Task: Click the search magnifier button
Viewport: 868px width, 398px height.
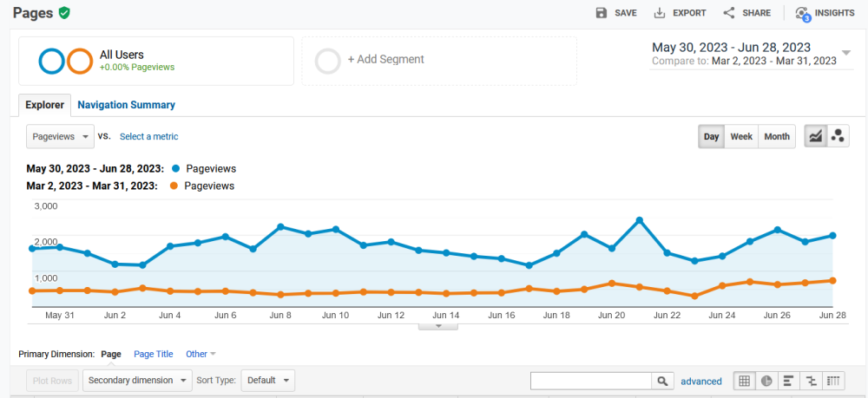Action: 662,381
